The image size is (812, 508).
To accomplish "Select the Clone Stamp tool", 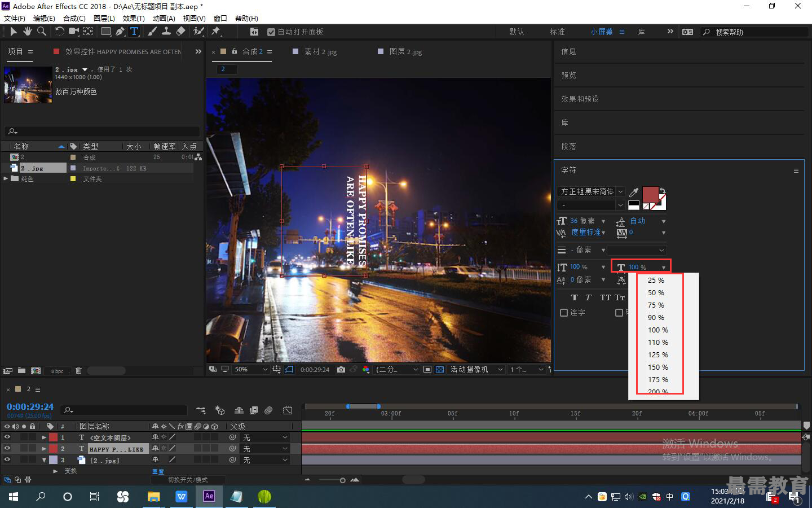I will click(x=166, y=32).
